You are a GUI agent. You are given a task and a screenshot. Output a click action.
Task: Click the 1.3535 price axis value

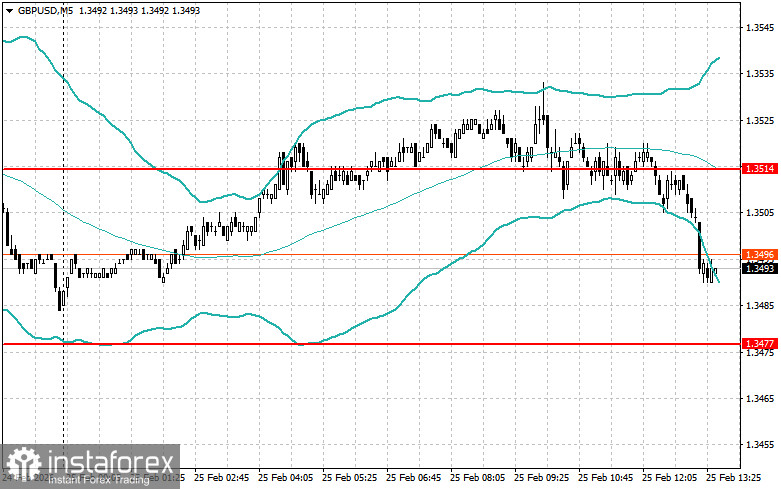(760, 74)
